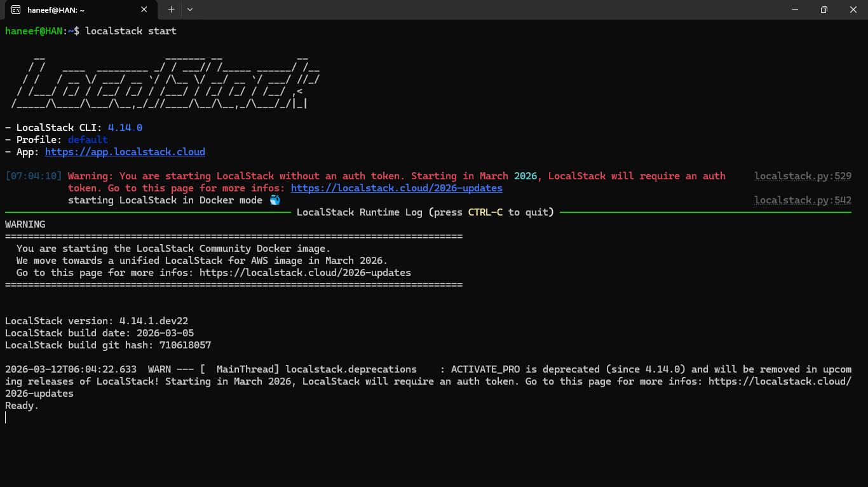868x487 pixels.
Task: Close the terminal window
Action: coord(853,10)
